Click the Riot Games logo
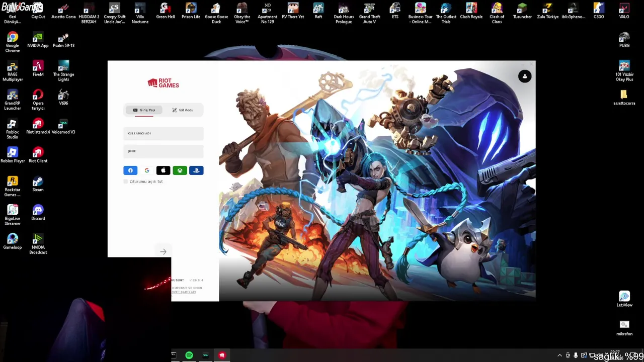This screenshot has height=362, width=644. pos(163,83)
